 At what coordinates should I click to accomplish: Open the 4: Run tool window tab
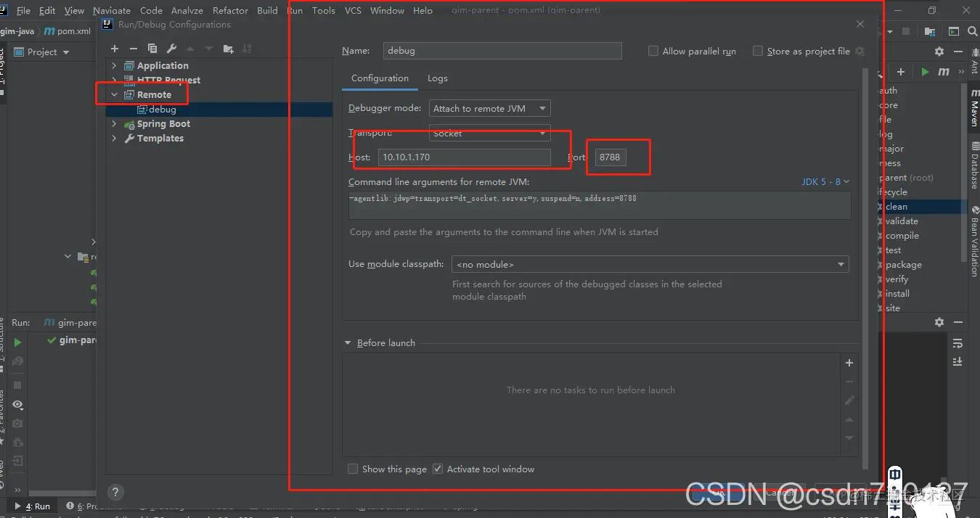tap(32, 506)
